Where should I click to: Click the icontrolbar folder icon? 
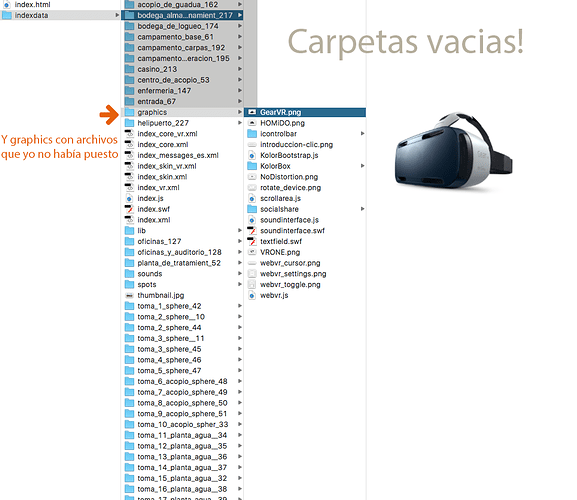(x=252, y=134)
